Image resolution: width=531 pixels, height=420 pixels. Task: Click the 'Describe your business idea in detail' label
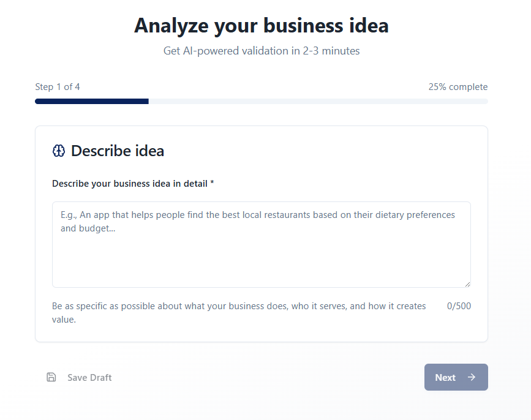[130, 184]
